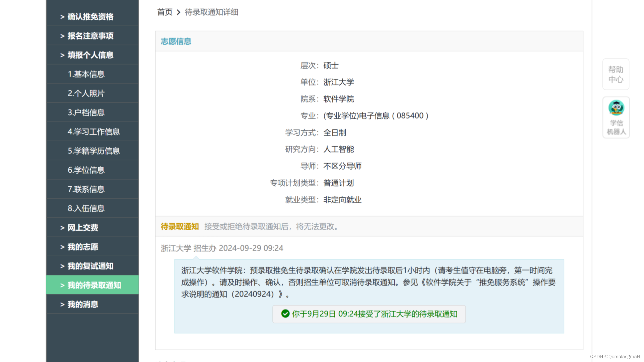Click the breadcrumb chevron after 首页
The height and width of the screenshot is (362, 644).
point(179,12)
